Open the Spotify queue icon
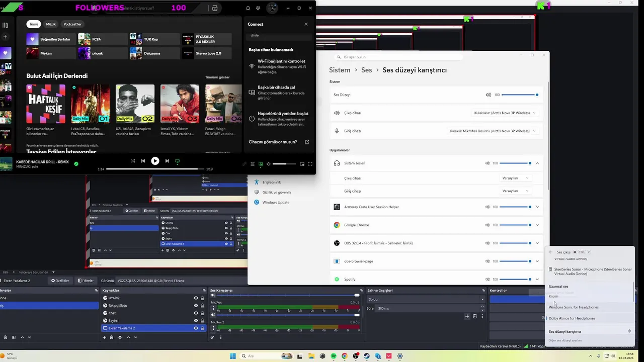Image resolution: width=644 pixels, height=362 pixels. click(x=253, y=164)
